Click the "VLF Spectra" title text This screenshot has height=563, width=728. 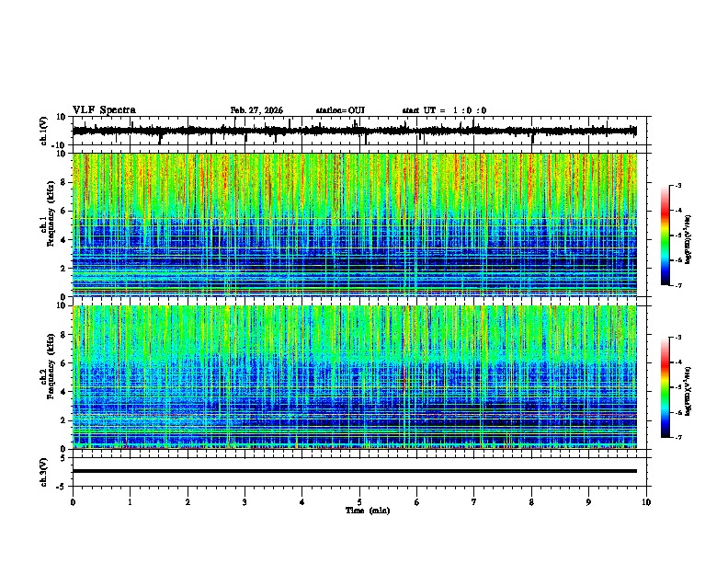[104, 110]
